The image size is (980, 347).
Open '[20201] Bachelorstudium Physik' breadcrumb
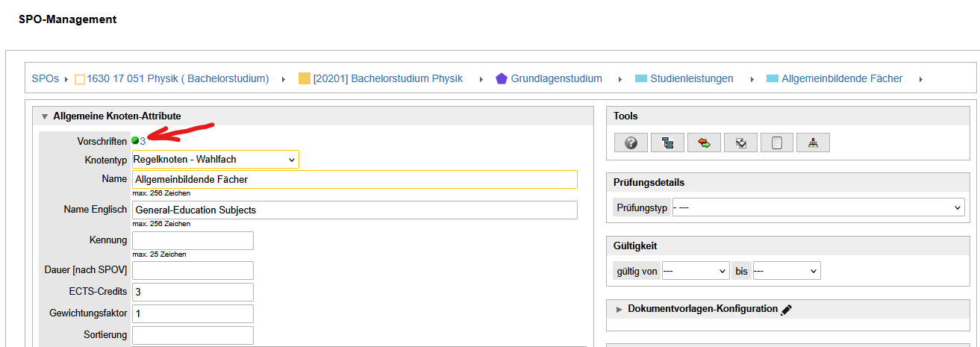pos(387,78)
